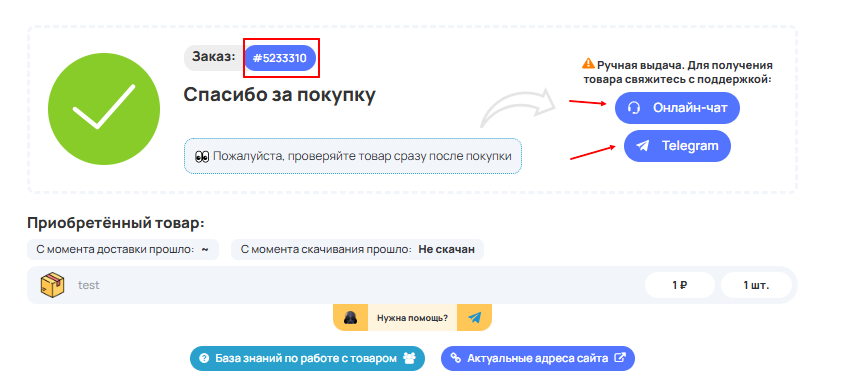
Task: Click the headset icon in Онлайн-чат button
Action: (634, 108)
